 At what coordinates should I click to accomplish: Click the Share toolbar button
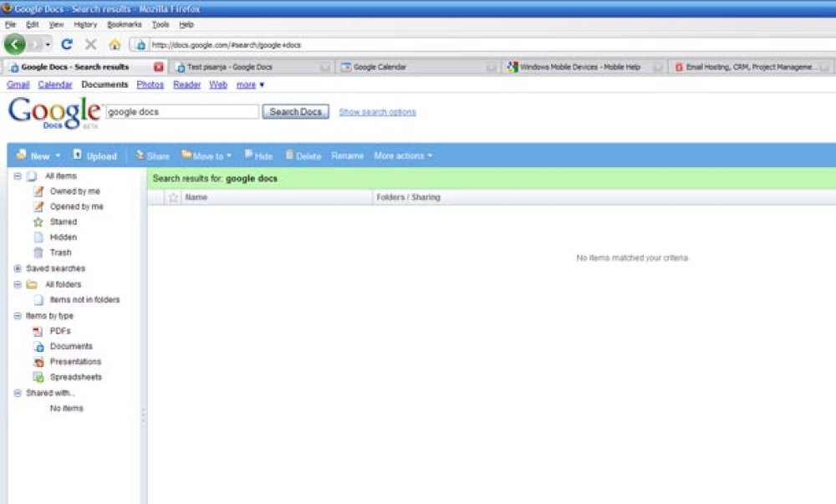pyautogui.click(x=152, y=155)
